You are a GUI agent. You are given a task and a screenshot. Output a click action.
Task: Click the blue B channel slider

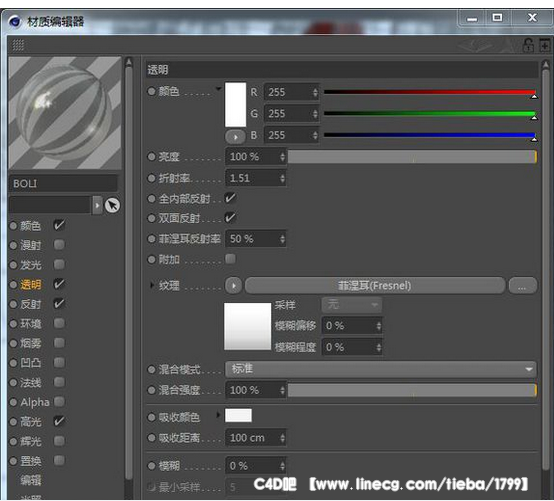(430, 135)
